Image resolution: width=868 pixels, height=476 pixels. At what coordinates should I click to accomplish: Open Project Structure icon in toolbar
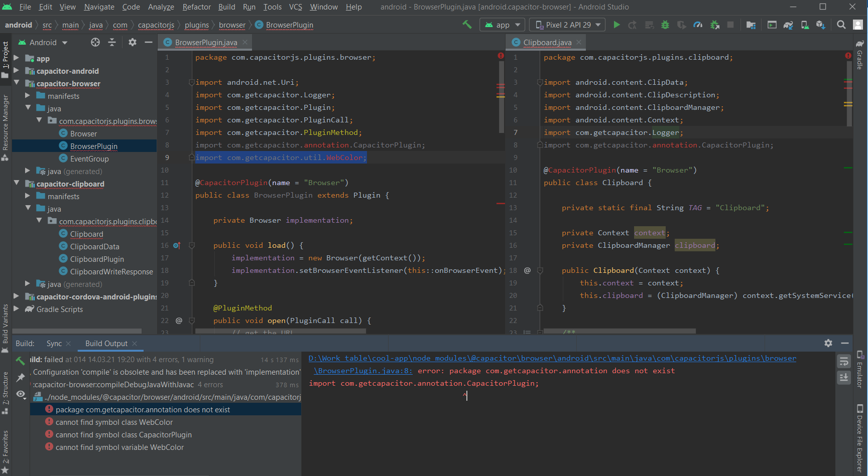[x=751, y=25]
